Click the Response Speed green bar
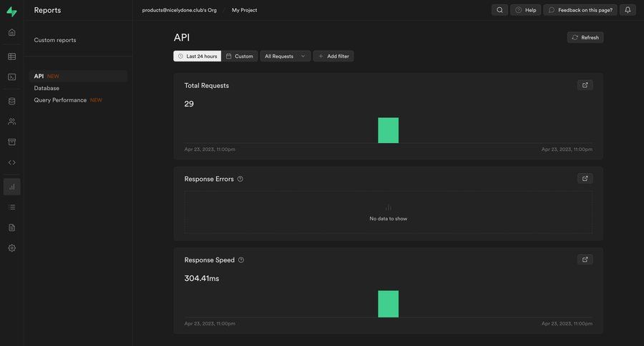 pos(388,304)
